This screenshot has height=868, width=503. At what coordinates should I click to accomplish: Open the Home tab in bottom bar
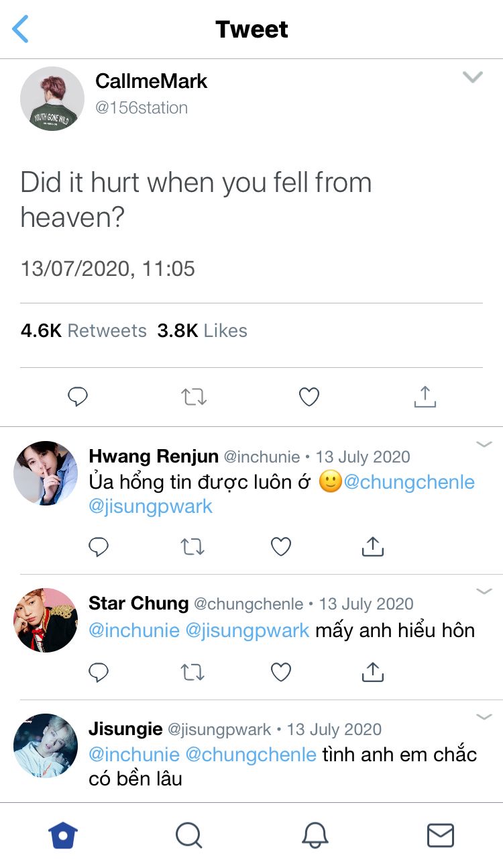click(63, 836)
